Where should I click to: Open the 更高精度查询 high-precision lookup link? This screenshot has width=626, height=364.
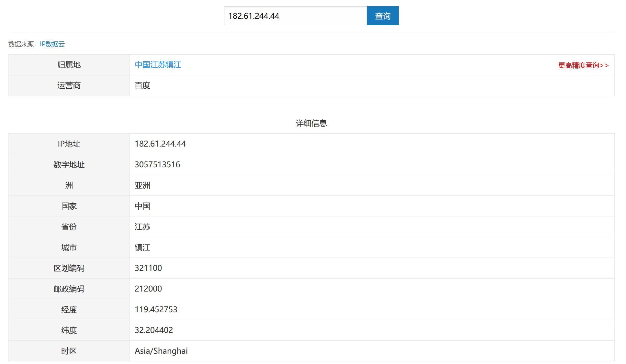[583, 65]
